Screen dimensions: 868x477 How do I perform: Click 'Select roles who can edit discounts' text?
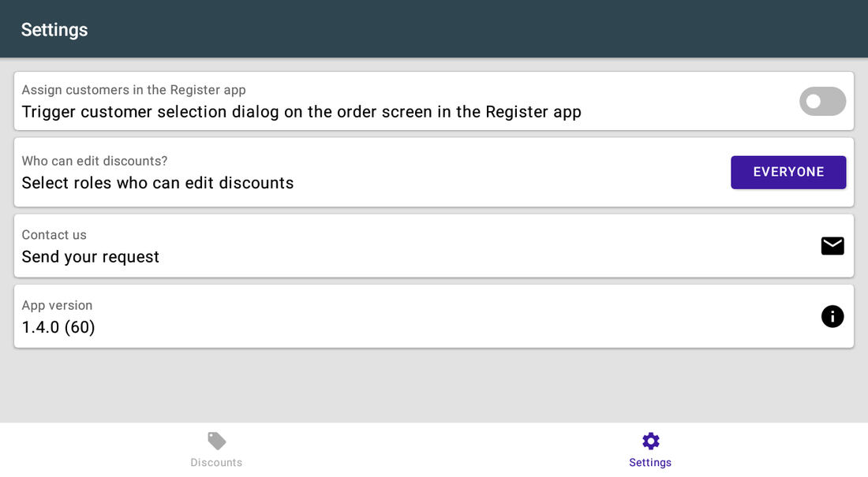158,183
